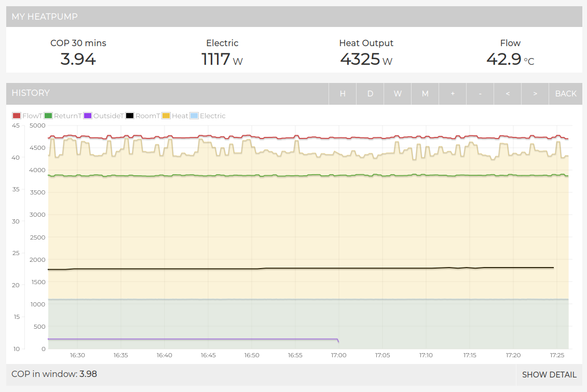Switch history to D day view
Image resolution: width=587 pixels, height=392 pixels.
(x=370, y=93)
